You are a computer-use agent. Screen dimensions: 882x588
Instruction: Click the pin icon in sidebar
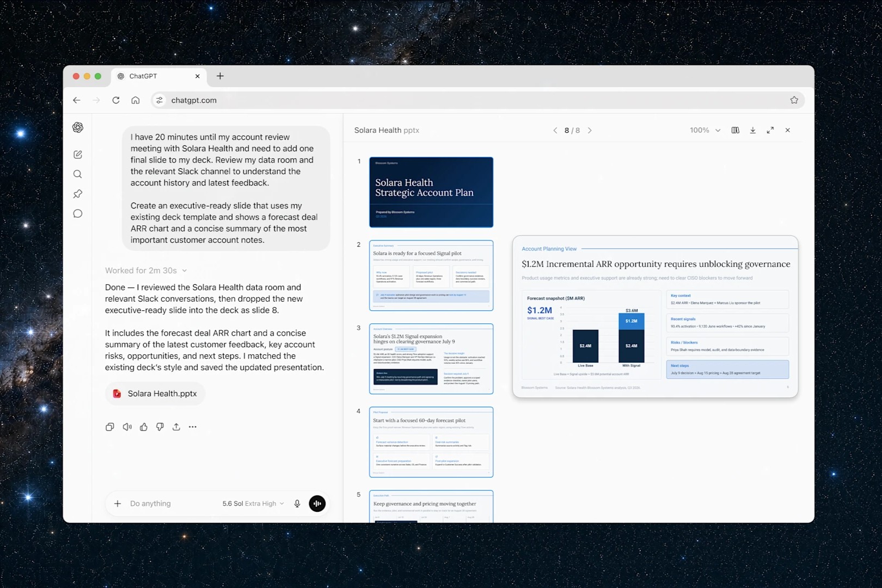(x=78, y=194)
